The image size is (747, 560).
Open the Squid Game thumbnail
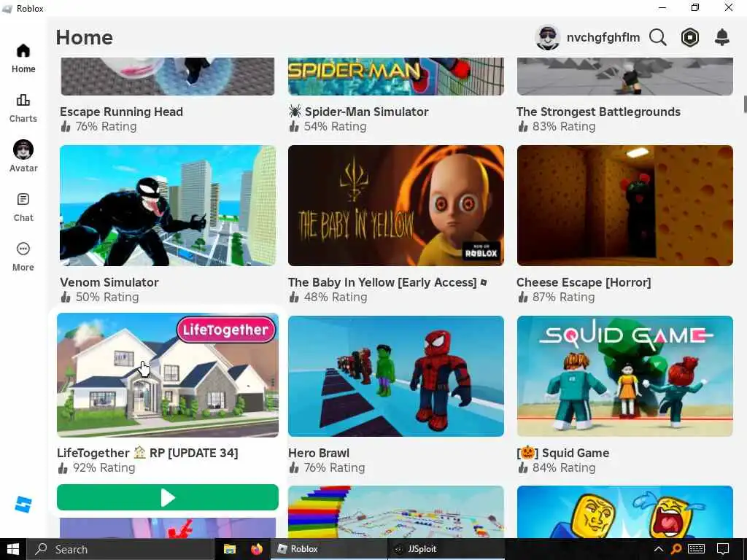coord(624,376)
